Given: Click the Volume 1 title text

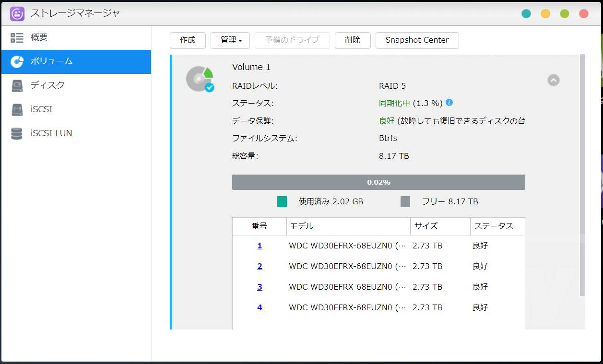Looking at the screenshot, I should (251, 67).
